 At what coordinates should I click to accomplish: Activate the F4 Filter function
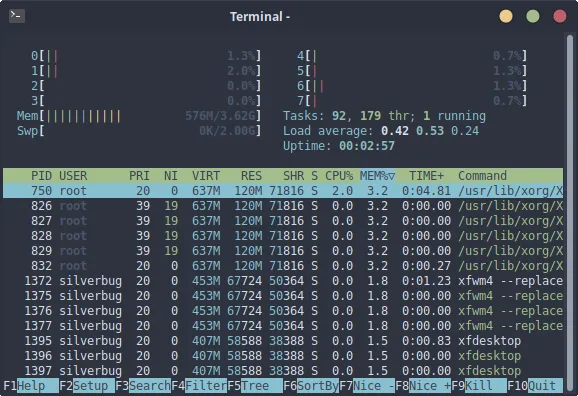[x=199, y=386]
